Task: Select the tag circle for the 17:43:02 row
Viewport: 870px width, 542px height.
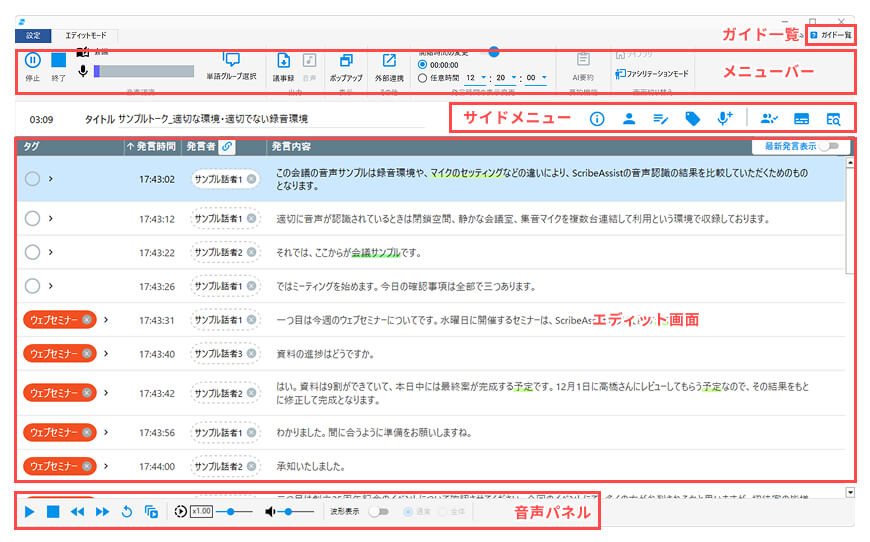Action: (x=33, y=179)
